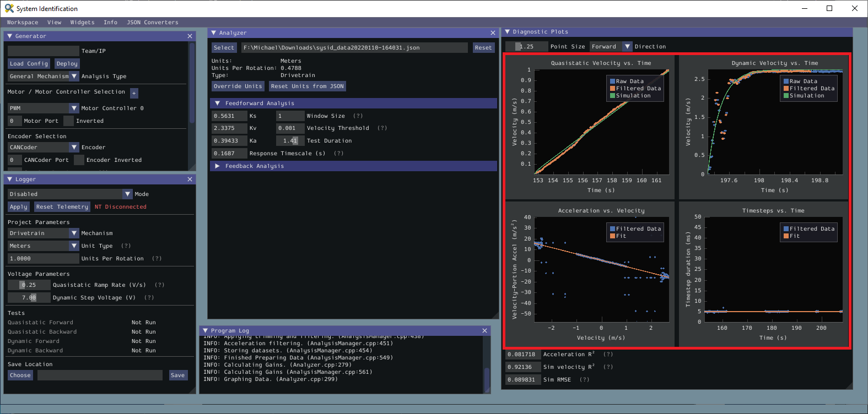Click the Ks value field
This screenshot has width=868, height=414.
pyautogui.click(x=229, y=116)
